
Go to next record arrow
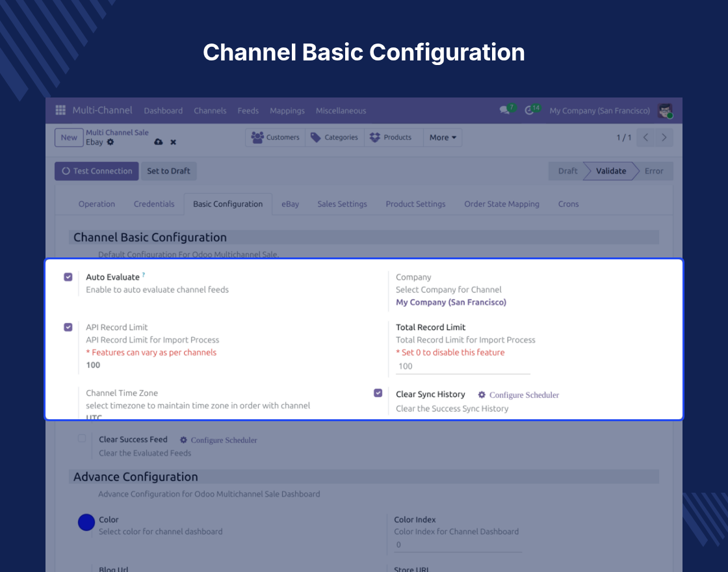pos(664,137)
